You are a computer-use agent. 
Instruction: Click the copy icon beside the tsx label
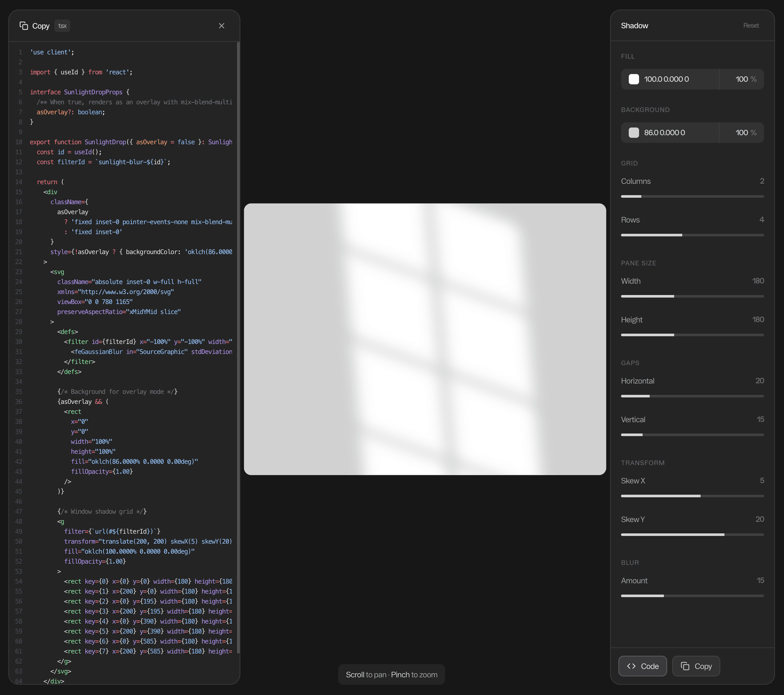click(23, 25)
